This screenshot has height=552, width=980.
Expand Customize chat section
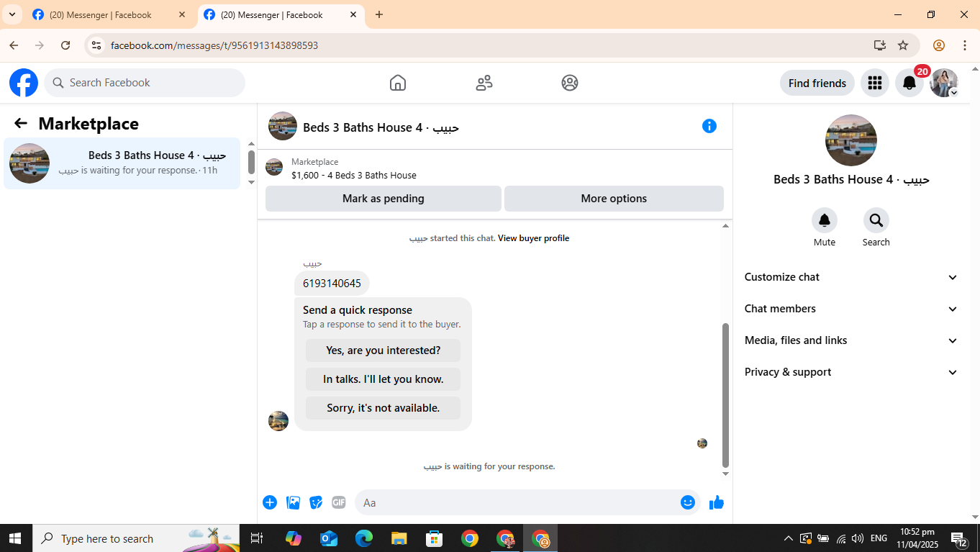pyautogui.click(x=851, y=277)
